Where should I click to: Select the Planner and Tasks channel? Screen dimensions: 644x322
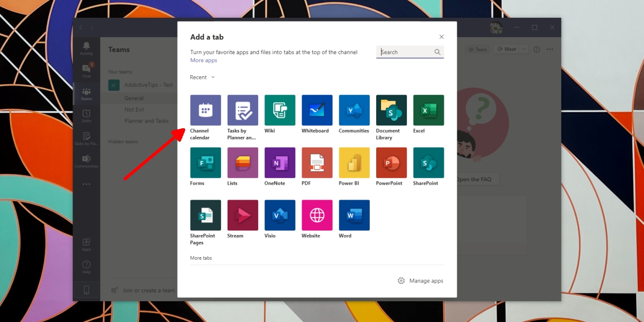(146, 121)
